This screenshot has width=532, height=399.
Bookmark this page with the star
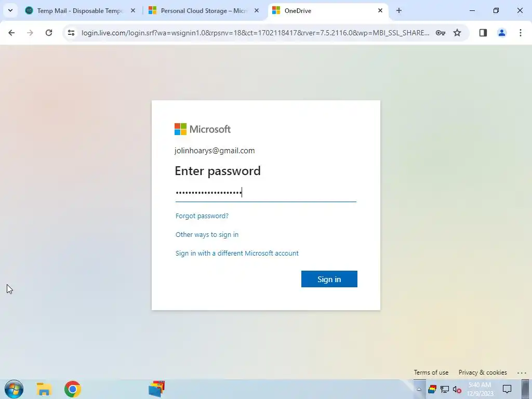[x=457, y=33]
